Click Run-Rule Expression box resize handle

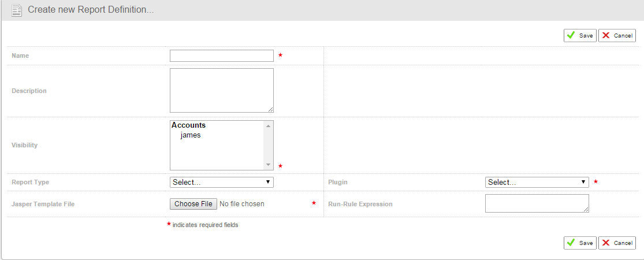tap(586, 210)
